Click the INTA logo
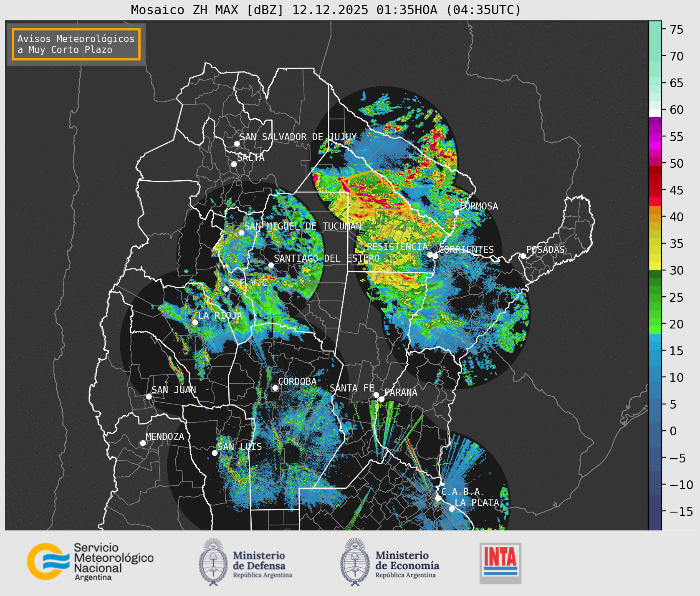Viewport: 700px width, 596px height. coord(500,563)
